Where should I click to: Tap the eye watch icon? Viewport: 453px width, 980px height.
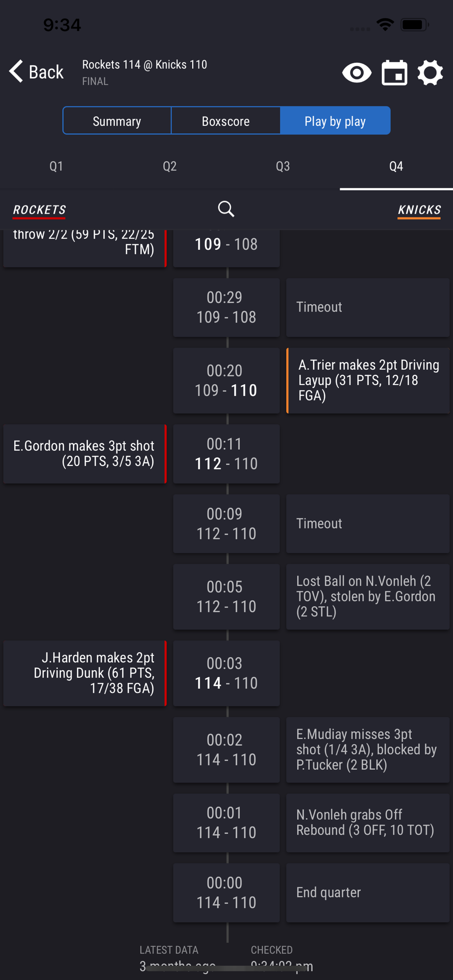(x=356, y=73)
